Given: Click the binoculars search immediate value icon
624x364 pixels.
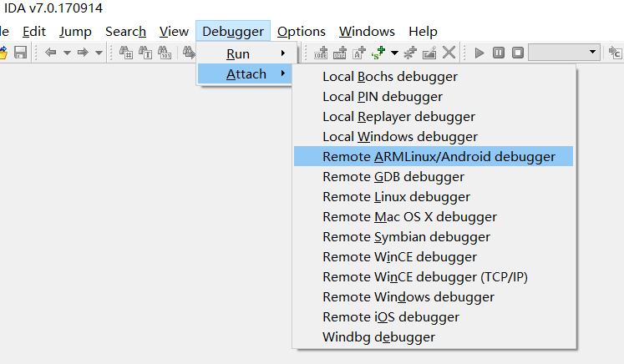Looking at the screenshot, I should coord(126,53).
